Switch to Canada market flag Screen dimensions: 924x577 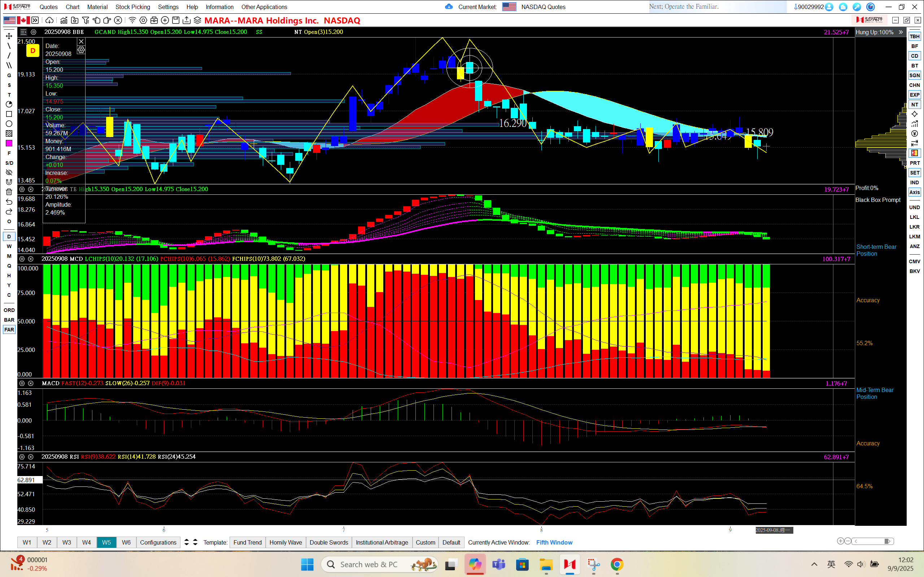pyautogui.click(x=23, y=21)
